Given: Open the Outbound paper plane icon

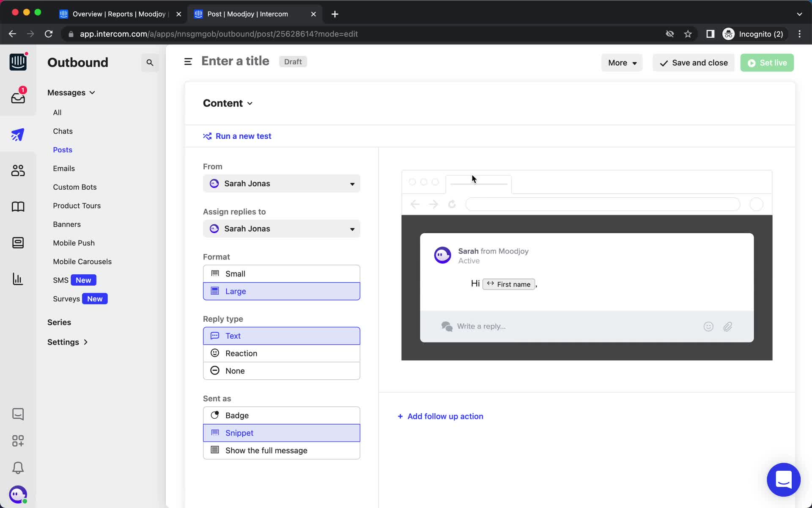Looking at the screenshot, I should (18, 135).
